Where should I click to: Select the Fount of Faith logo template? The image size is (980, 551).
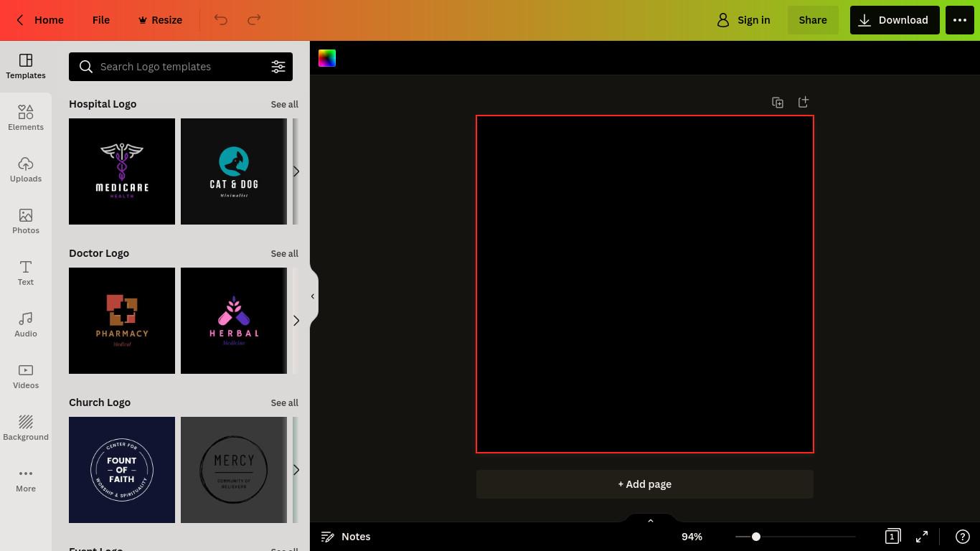click(122, 470)
